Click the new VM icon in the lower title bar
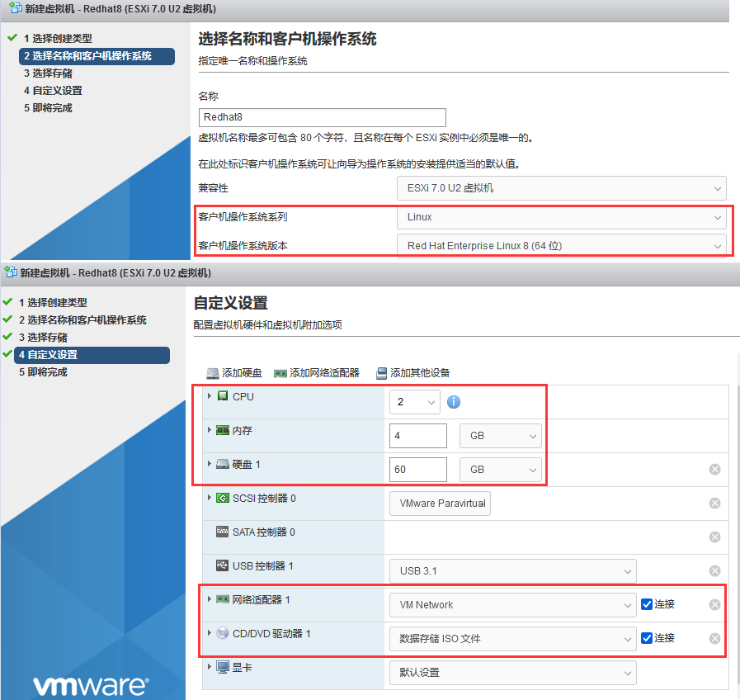 (11, 272)
